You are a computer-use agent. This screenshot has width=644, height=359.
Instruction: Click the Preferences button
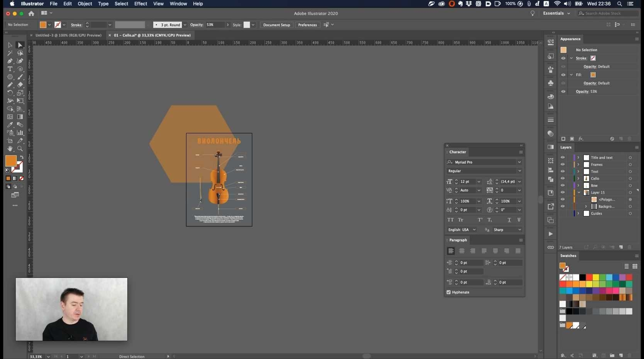[x=307, y=25]
